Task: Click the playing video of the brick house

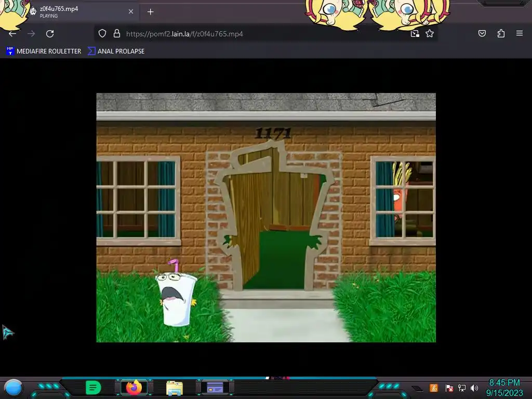Action: pos(266,218)
